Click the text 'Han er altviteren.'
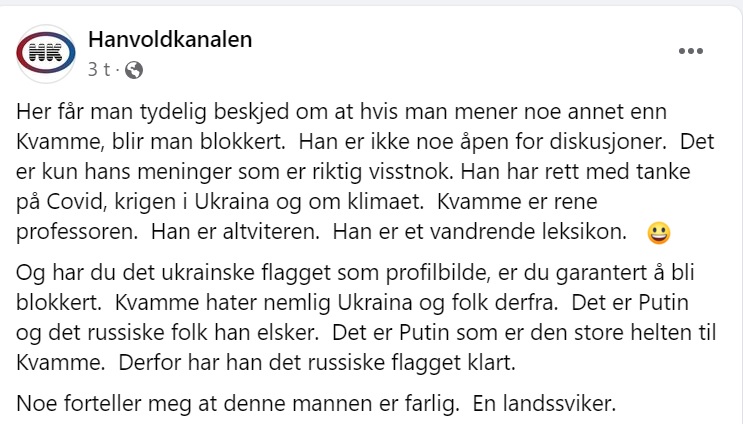743x424 pixels. [236, 232]
